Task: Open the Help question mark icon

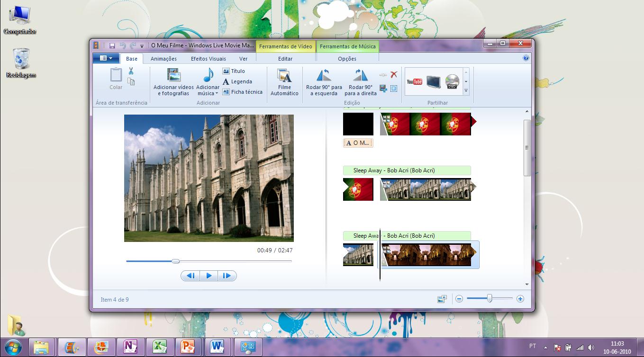Action: [526, 58]
